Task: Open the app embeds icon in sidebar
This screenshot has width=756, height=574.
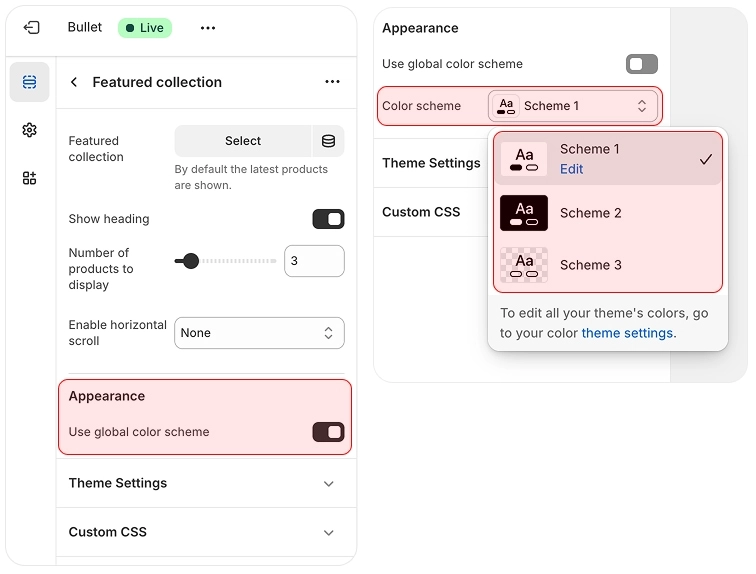Action: tap(29, 178)
